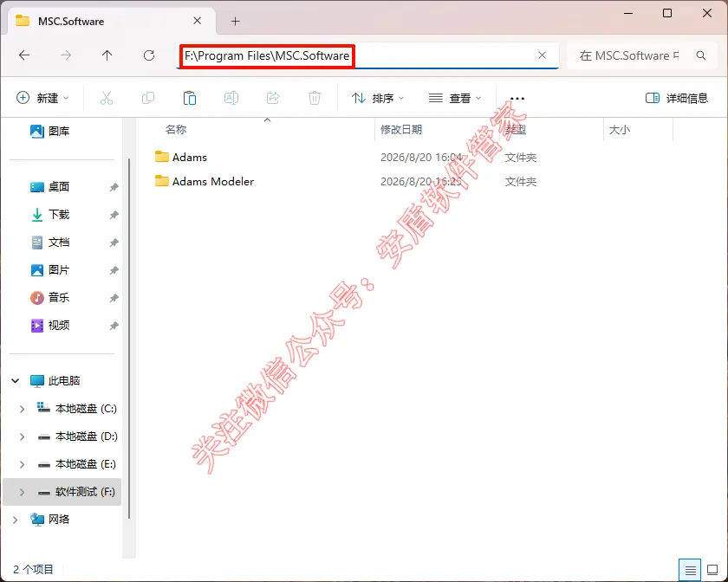Expand the 网络 tree node
728x582 pixels.
15,520
